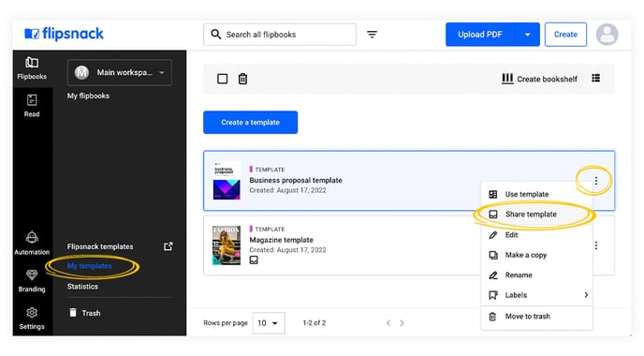Click the shared icon under Magazine template
644x356 pixels.
click(x=254, y=260)
